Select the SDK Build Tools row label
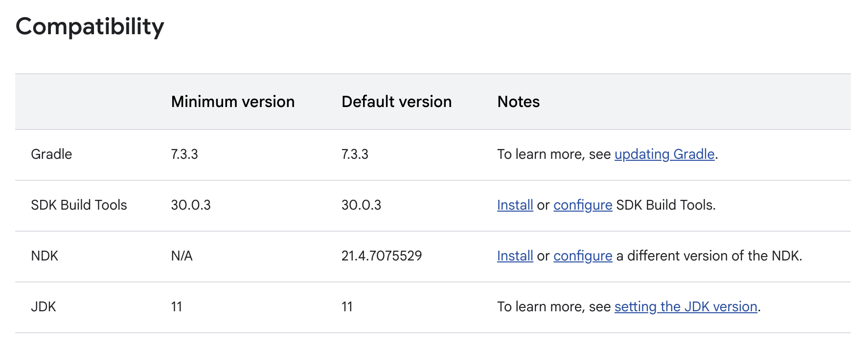868x345 pixels. 79,205
